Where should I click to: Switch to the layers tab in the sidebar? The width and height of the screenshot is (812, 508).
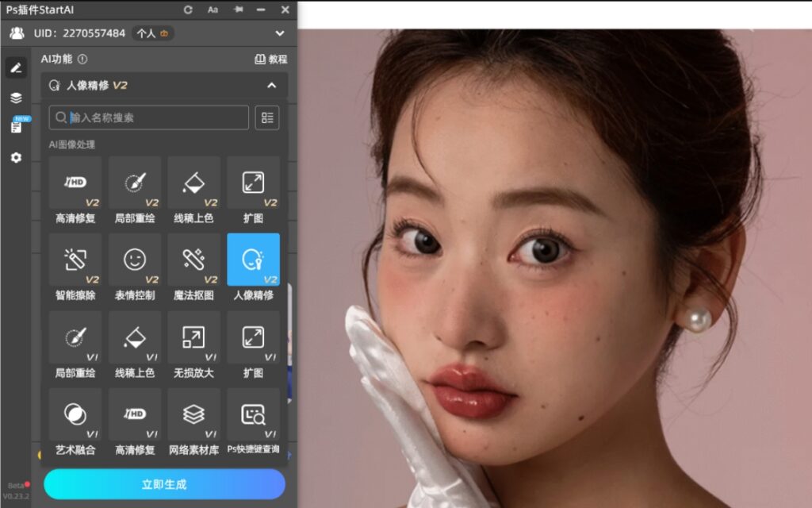(14, 97)
